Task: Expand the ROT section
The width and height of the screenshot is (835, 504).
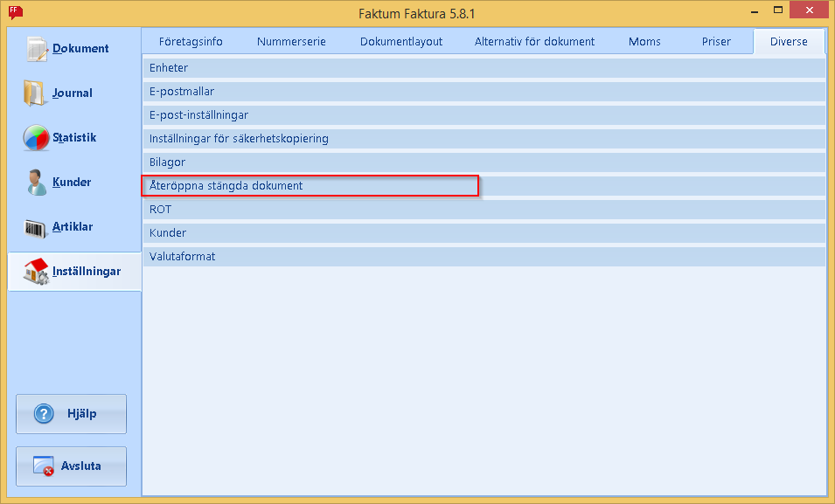Action: pyautogui.click(x=484, y=209)
